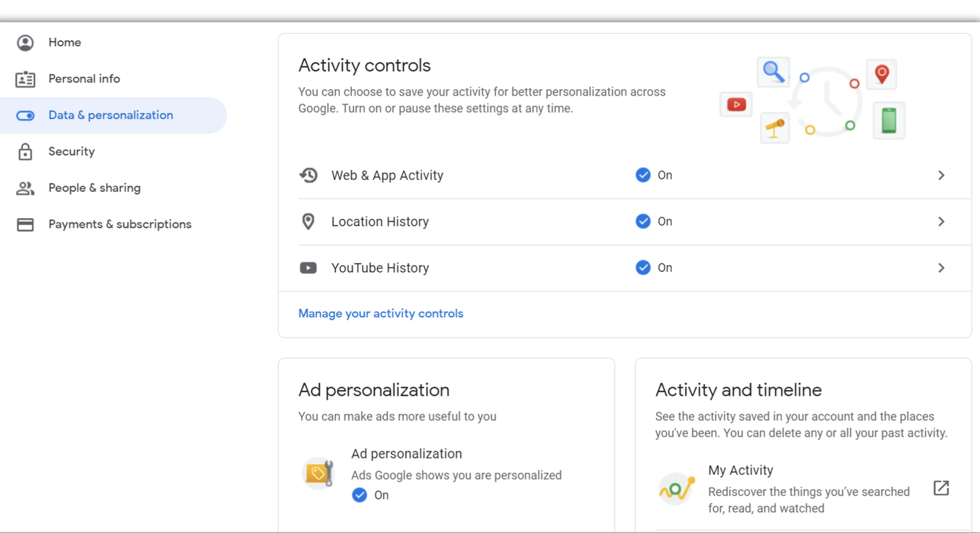Viewport: 980px width, 533px height.
Task: Click the People & sharing group icon
Action: [25, 188]
